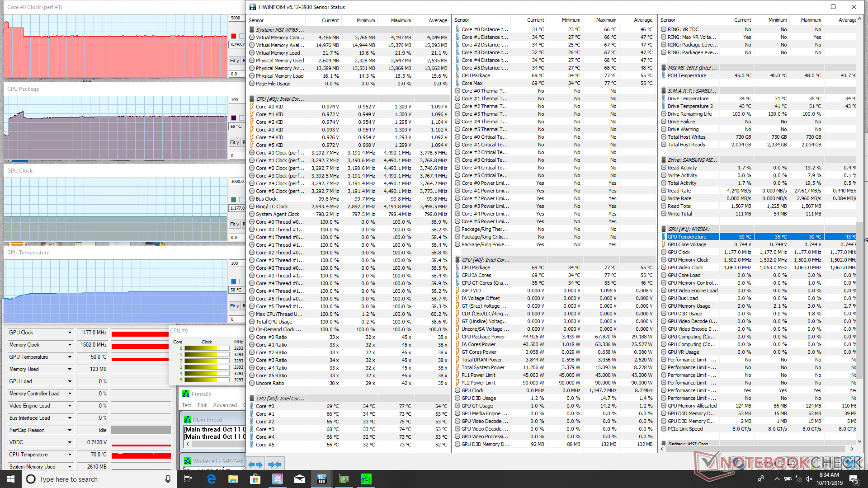Click the Core #0 VID lightning icon

[x=252, y=107]
